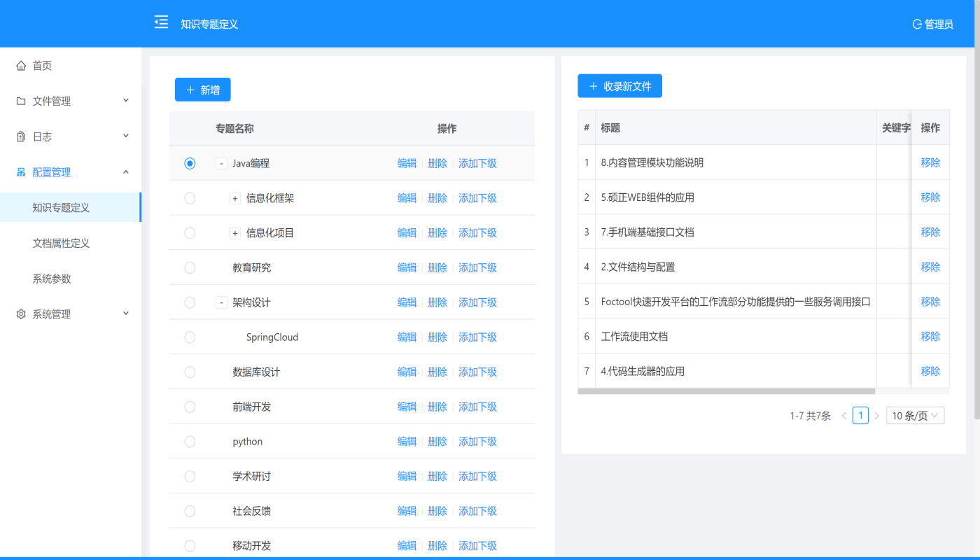The image size is (980, 560).
Task: Collapse the 架构设计 tree node
Action: 221,302
